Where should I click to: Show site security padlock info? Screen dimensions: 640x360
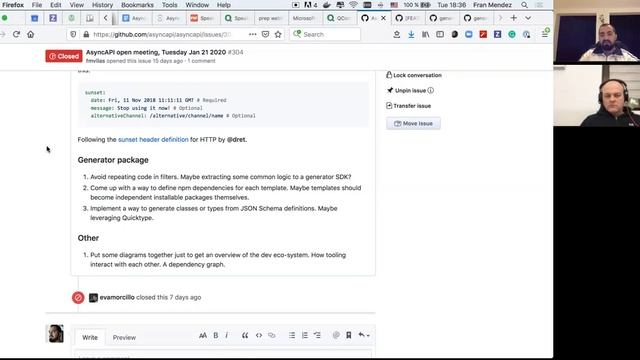click(86, 34)
